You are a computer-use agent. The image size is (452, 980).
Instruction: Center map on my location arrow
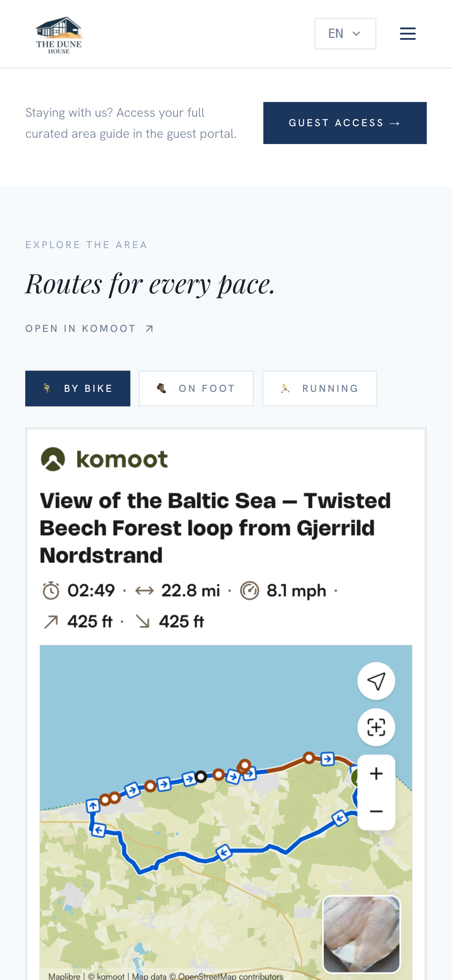click(x=376, y=681)
